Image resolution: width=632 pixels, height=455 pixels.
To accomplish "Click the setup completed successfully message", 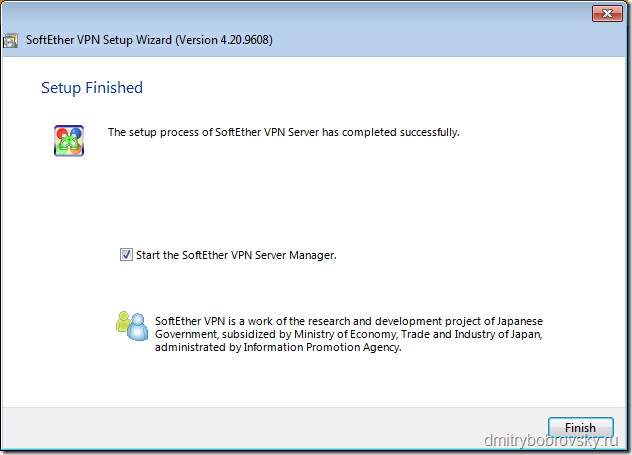I will point(284,132).
